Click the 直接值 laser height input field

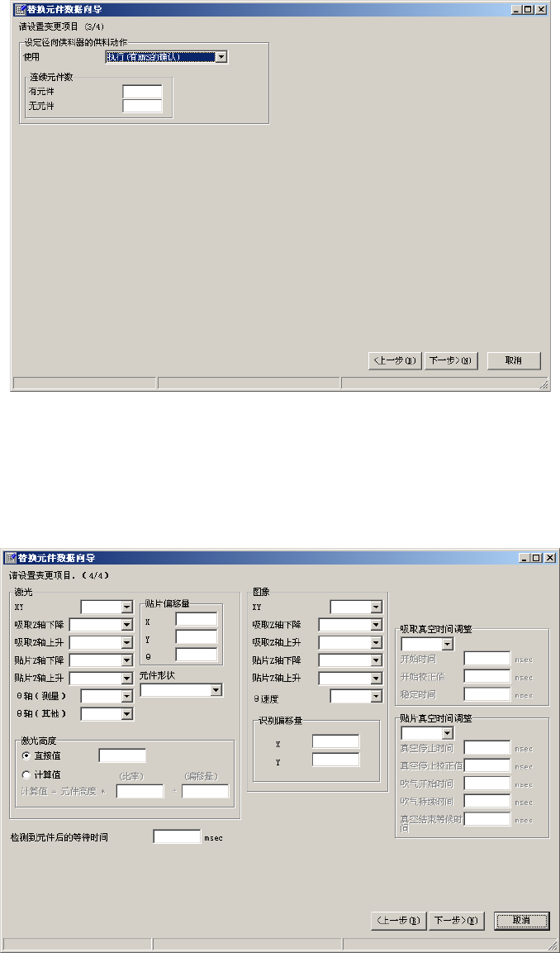coord(122,756)
